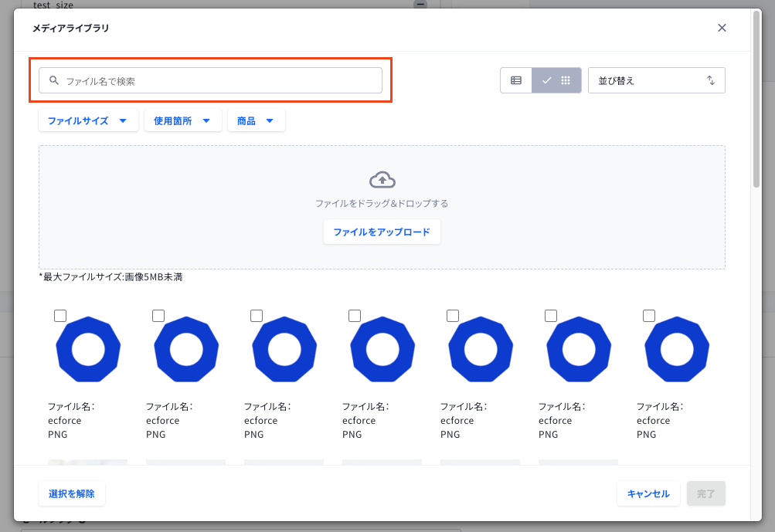Click 完了 button
775x532 pixels.
coord(705,493)
